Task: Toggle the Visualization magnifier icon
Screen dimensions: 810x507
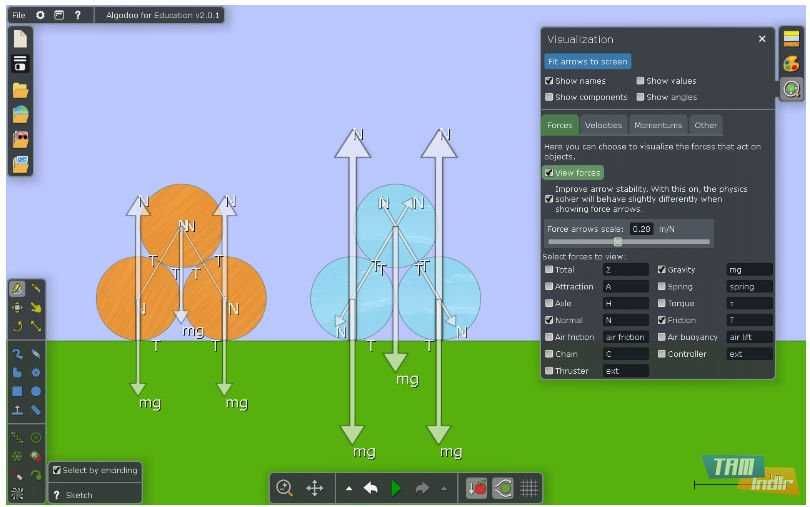Action: click(x=791, y=89)
